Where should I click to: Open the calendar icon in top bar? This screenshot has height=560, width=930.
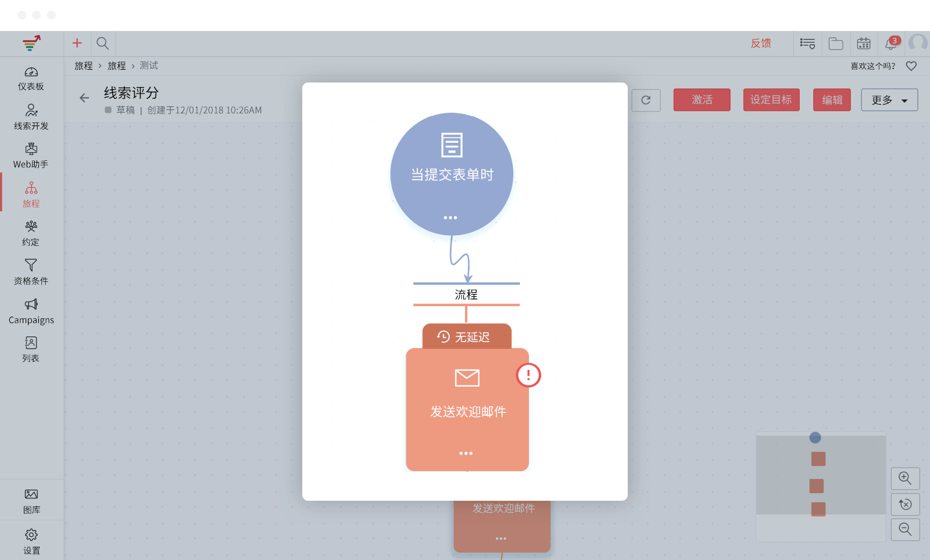(864, 44)
